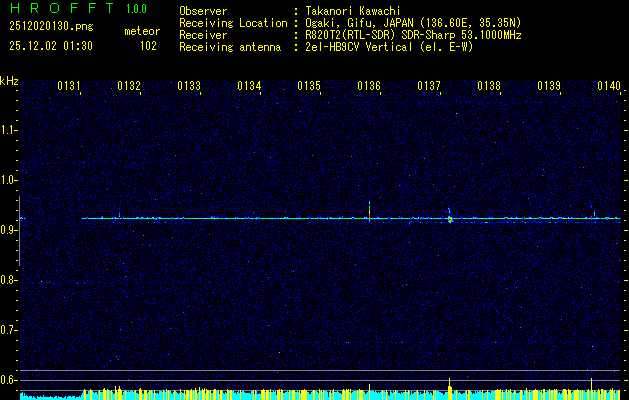Click the version number 1.0.0
Image resolution: width=629 pixels, height=400 pixels.
(136, 9)
